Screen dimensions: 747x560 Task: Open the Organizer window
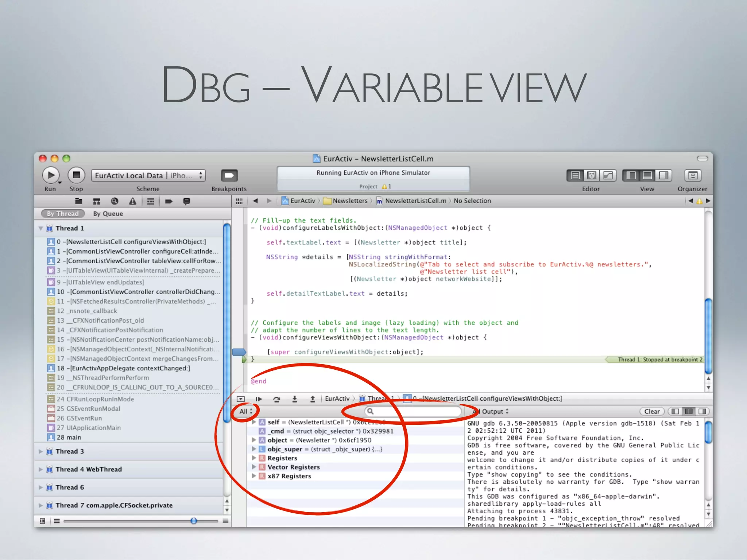(692, 176)
